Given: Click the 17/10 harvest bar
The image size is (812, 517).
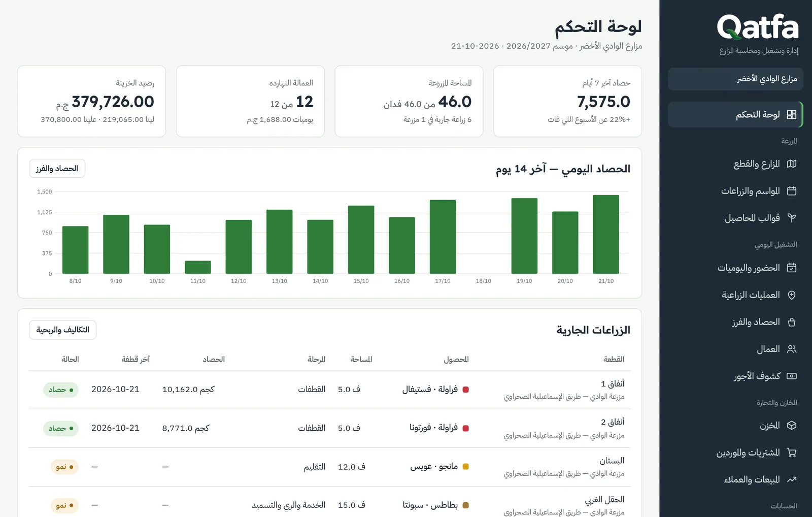Looking at the screenshot, I should [x=443, y=237].
